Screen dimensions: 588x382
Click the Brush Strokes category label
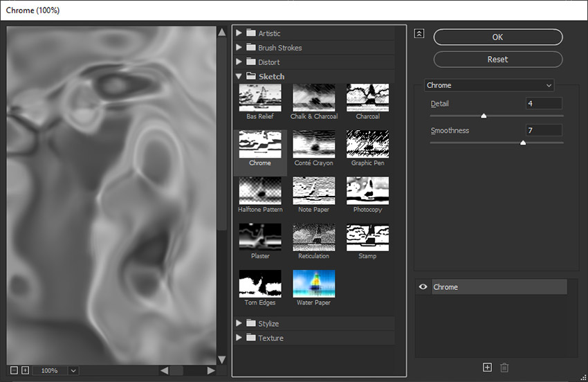click(279, 48)
